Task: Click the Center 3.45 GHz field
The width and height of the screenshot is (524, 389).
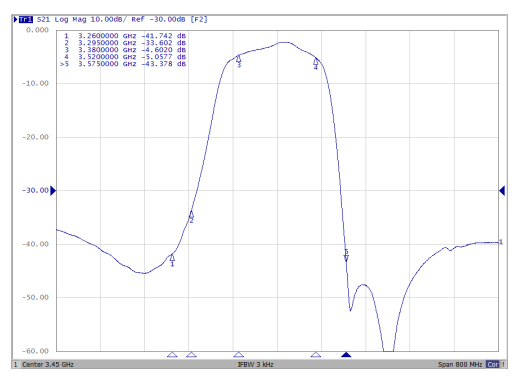Action: tap(48, 364)
